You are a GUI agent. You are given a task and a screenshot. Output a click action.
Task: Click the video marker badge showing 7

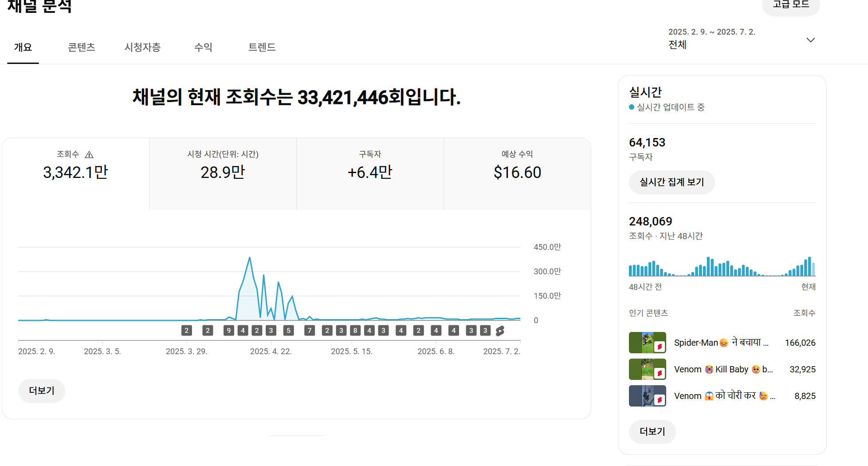coord(310,331)
